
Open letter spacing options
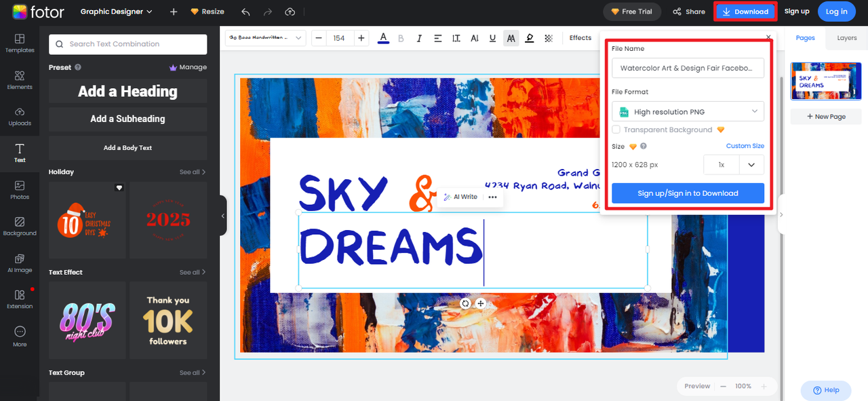coord(475,38)
